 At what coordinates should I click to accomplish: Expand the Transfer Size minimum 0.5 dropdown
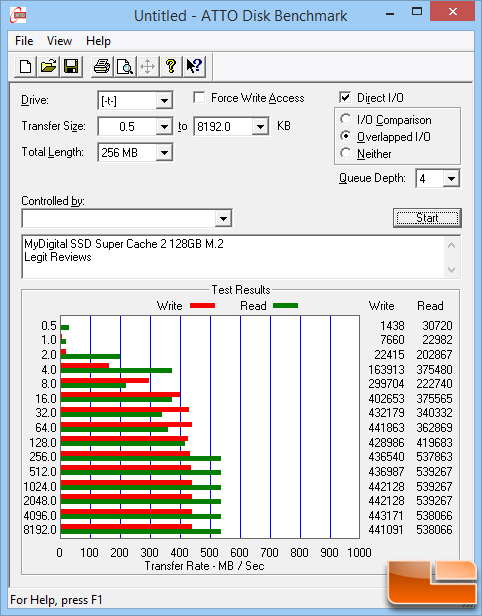coord(164,127)
